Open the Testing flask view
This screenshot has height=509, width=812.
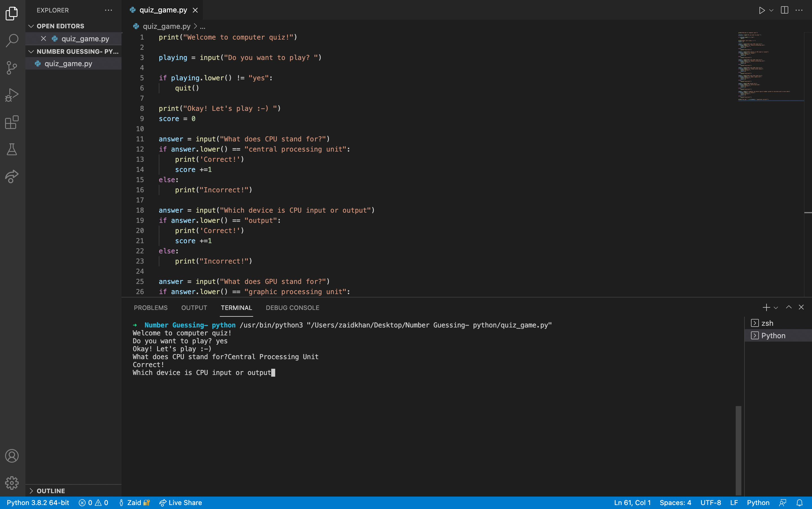point(12,149)
